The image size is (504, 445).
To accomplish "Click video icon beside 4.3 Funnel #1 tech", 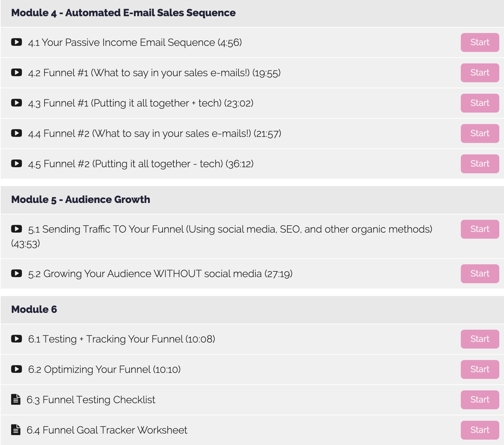I will [x=17, y=103].
